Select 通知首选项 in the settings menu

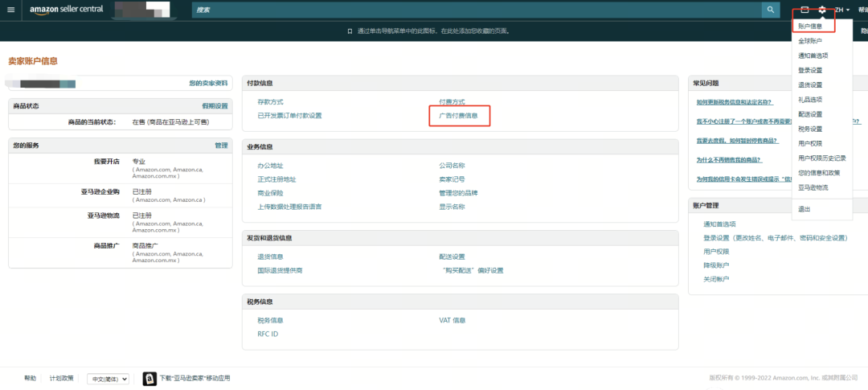pos(813,55)
